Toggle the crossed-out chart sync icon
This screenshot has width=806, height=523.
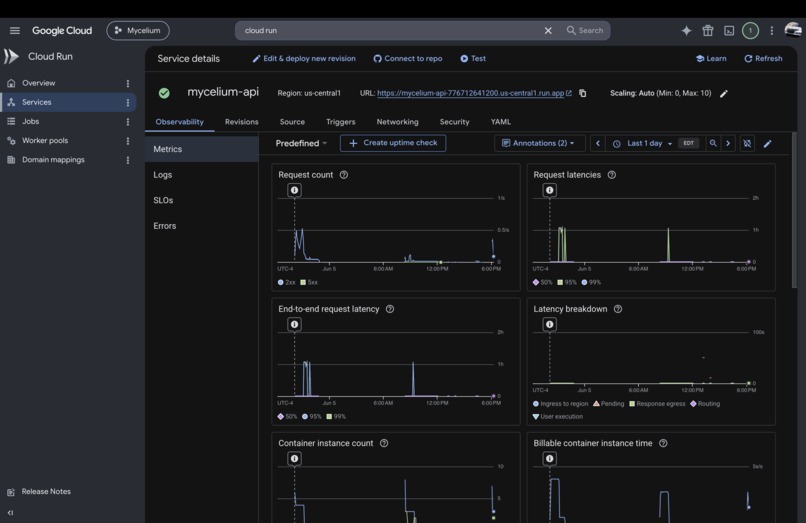(x=747, y=143)
